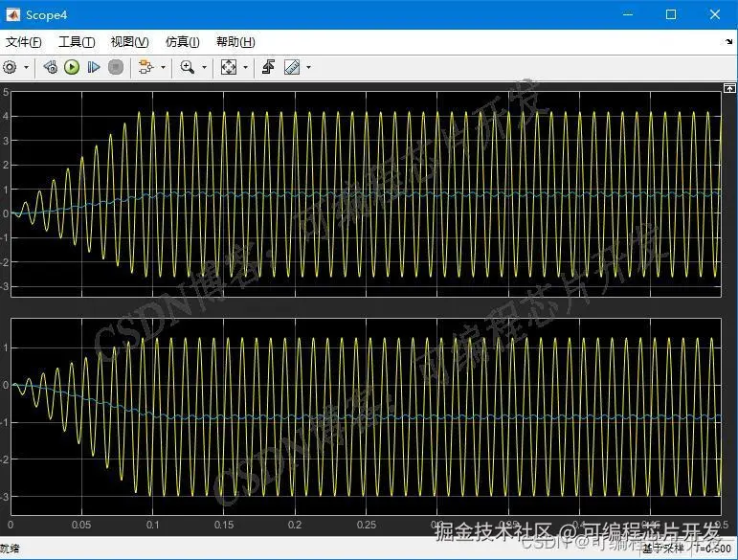Click the stop simulation button
Viewport: 738px width, 560px height.
115,67
